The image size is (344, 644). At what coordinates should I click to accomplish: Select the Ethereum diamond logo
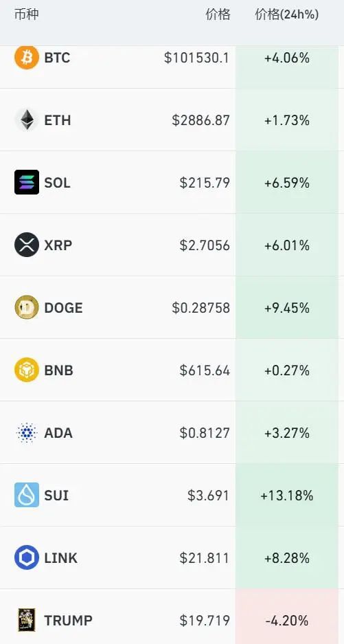point(27,120)
